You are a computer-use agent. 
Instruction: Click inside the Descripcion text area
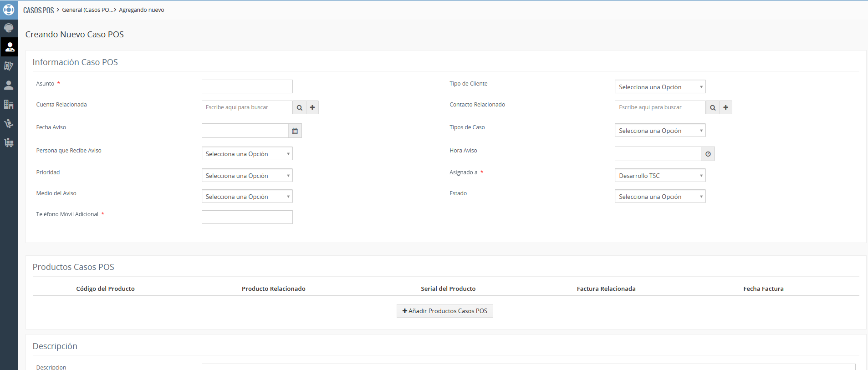click(528, 367)
